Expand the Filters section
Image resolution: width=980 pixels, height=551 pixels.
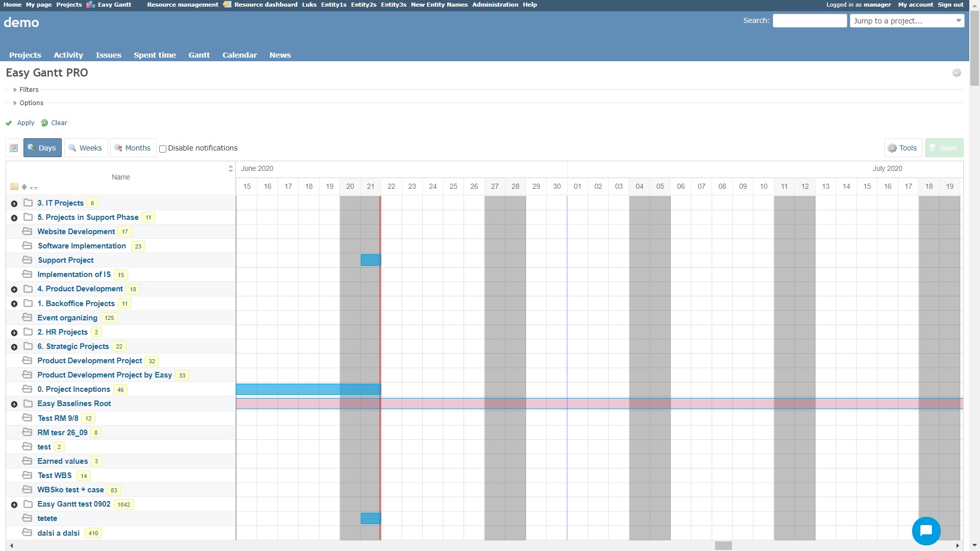29,90
